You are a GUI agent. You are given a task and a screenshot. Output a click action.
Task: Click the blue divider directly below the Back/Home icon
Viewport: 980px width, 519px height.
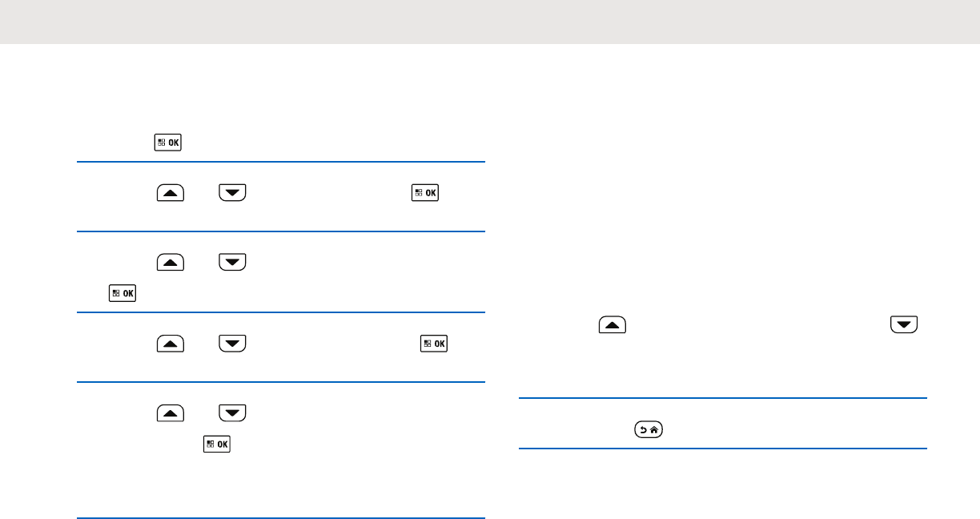pos(722,449)
